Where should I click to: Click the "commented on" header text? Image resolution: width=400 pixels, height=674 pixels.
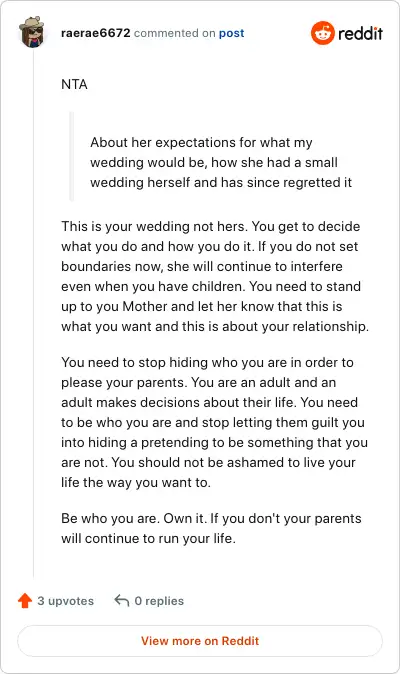(x=174, y=33)
